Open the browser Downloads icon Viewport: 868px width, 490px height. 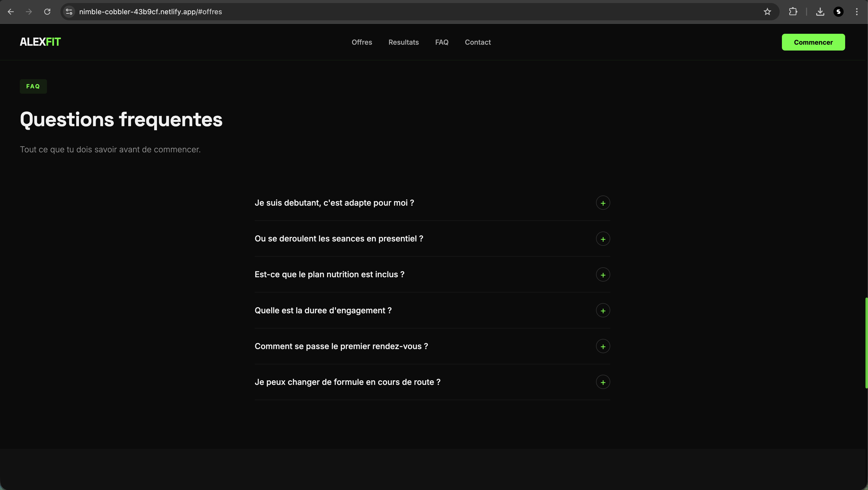(x=820, y=12)
